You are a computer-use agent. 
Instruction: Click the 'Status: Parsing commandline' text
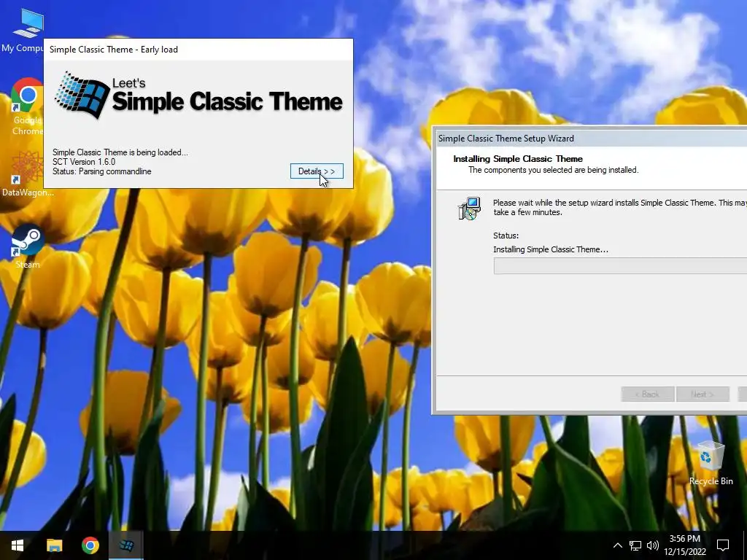[x=102, y=171]
